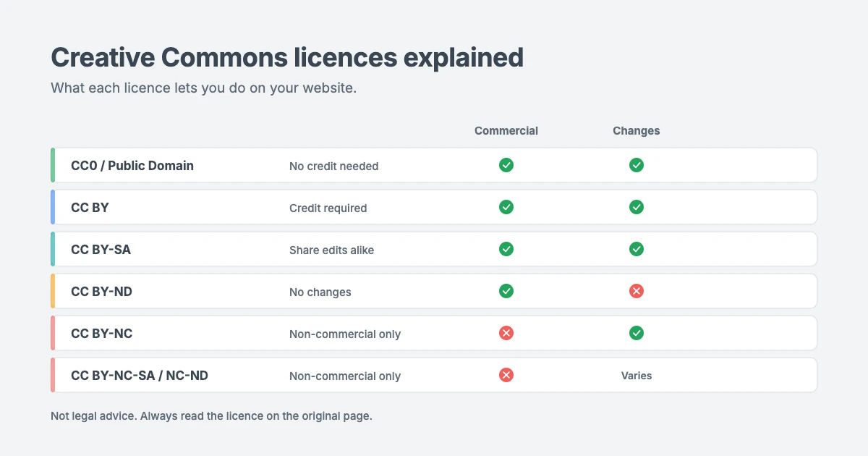The width and height of the screenshot is (868, 456).
Task: Click 'Non-commercial only' in the CC BY-NC row
Action: pyautogui.click(x=345, y=334)
